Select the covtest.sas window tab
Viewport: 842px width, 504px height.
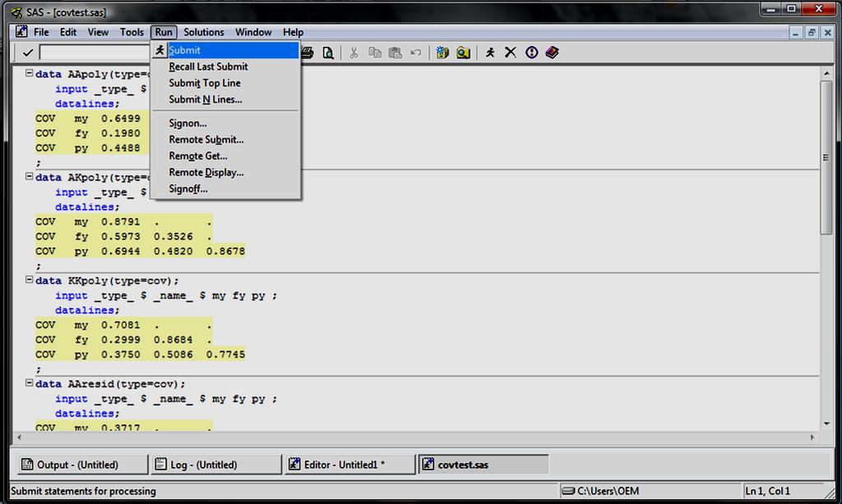[x=483, y=465]
